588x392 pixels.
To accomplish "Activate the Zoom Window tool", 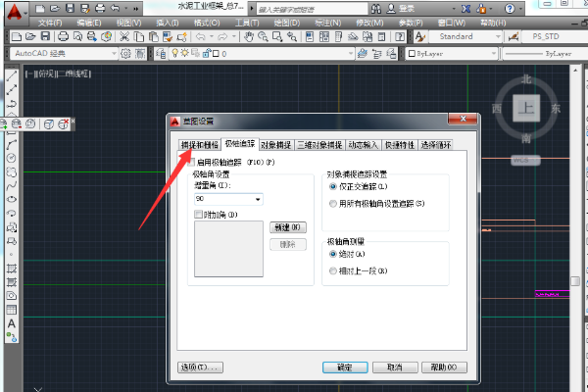I will (x=277, y=36).
